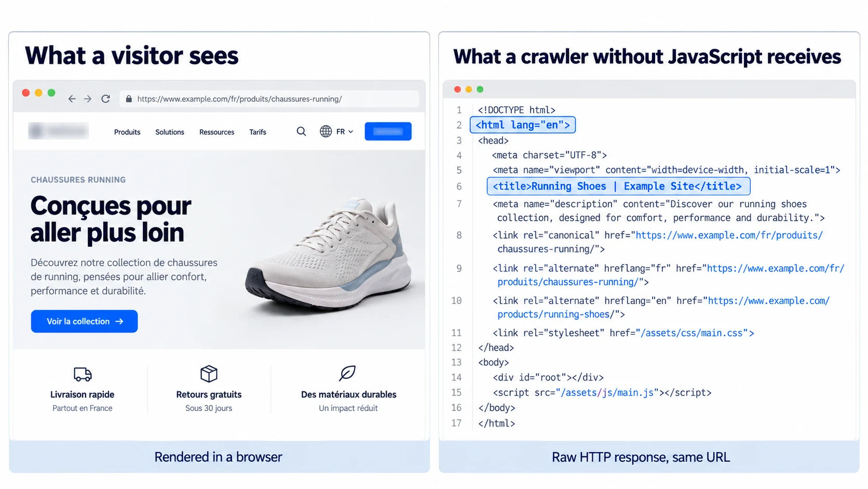Open site search with the magnifier icon

point(301,131)
